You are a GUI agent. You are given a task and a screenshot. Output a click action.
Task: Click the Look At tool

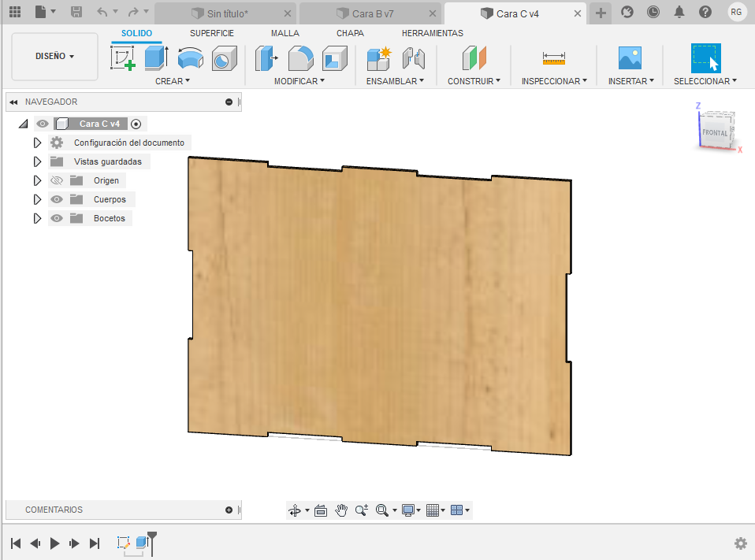(321, 510)
